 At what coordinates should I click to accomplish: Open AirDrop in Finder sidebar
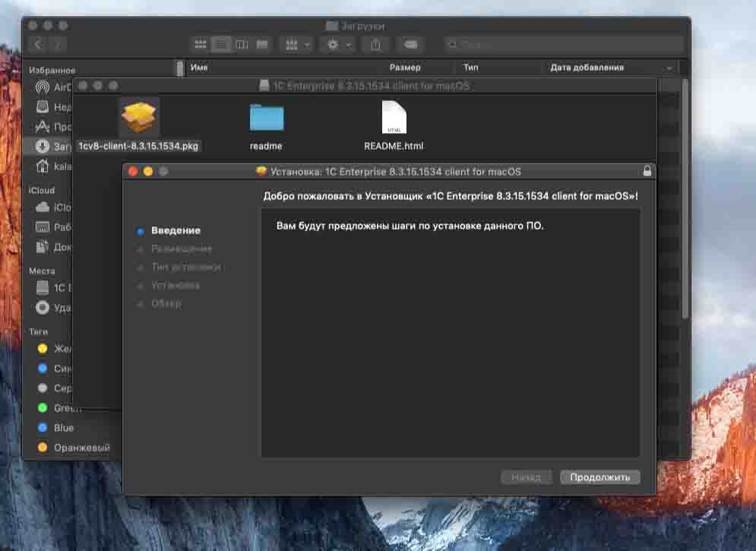click(x=53, y=87)
